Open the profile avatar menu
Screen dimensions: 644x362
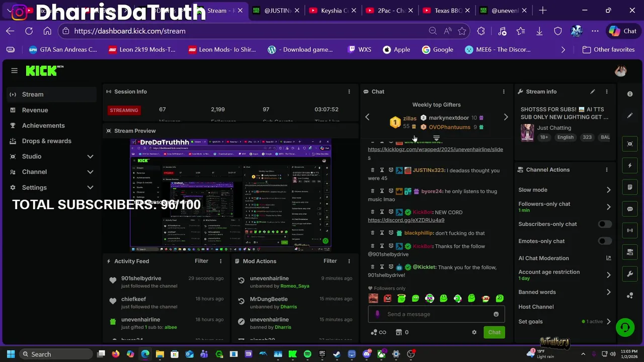[x=620, y=71]
